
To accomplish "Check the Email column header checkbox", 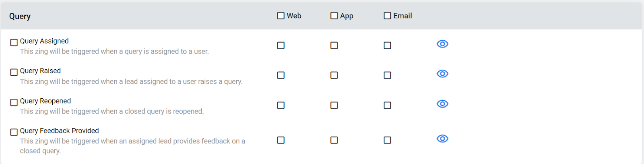I will click(x=387, y=16).
